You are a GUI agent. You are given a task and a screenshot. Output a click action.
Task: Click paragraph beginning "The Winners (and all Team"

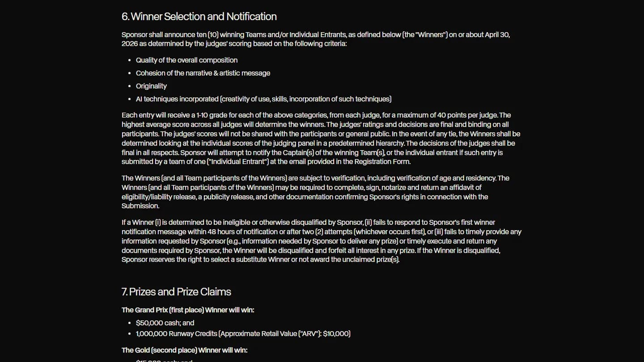(x=316, y=192)
